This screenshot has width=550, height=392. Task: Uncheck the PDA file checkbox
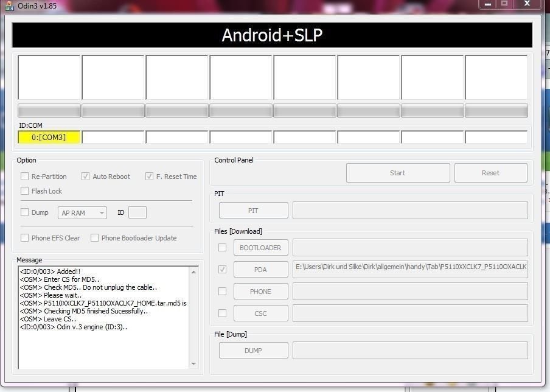tap(223, 270)
